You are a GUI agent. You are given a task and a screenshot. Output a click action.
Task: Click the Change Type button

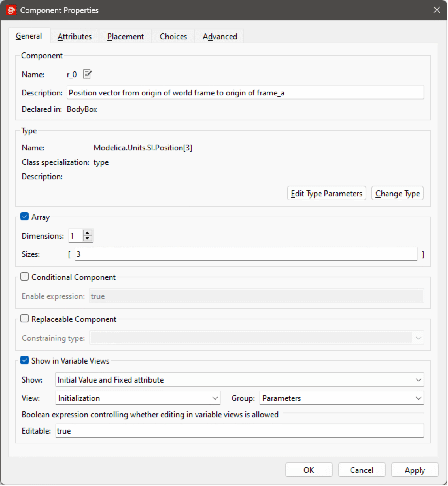pyautogui.click(x=398, y=193)
